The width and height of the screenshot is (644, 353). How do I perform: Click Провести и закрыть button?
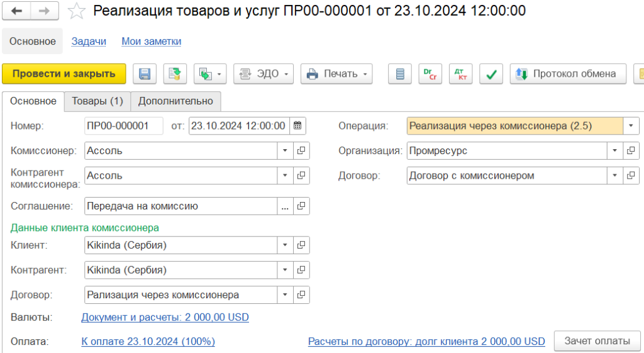coord(64,74)
